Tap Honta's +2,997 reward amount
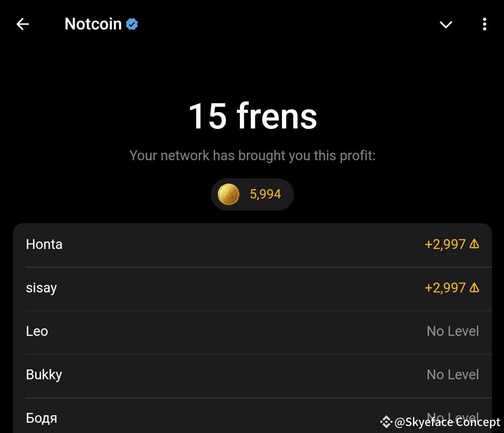 coord(445,244)
